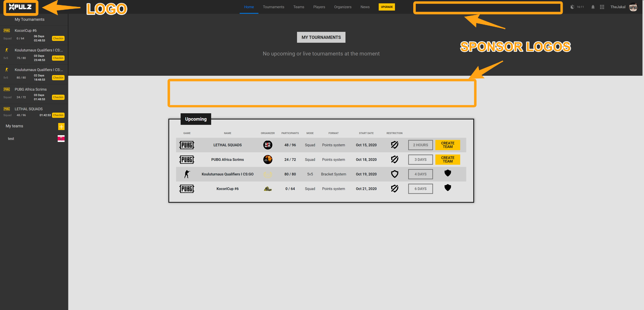This screenshot has width=644, height=310.
Task: Click the 48 / 96 participants cell
Action: [290, 145]
